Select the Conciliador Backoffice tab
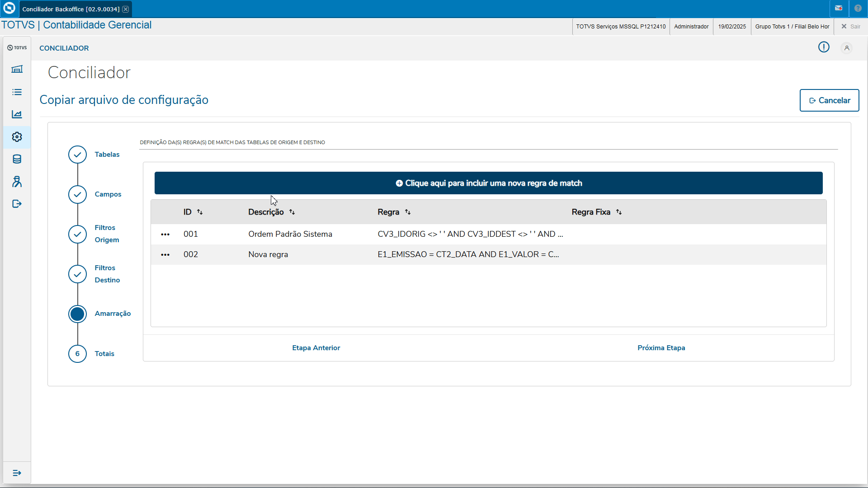 (71, 9)
